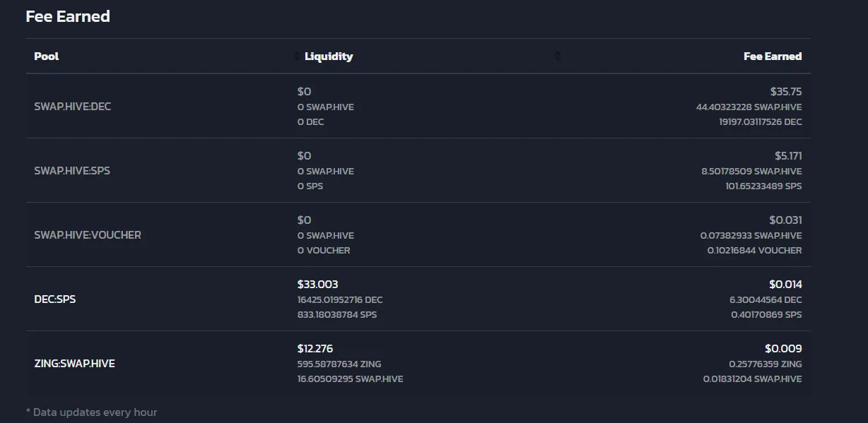
Task: Click sort arrows at end of Liquidity column
Action: [x=557, y=56]
